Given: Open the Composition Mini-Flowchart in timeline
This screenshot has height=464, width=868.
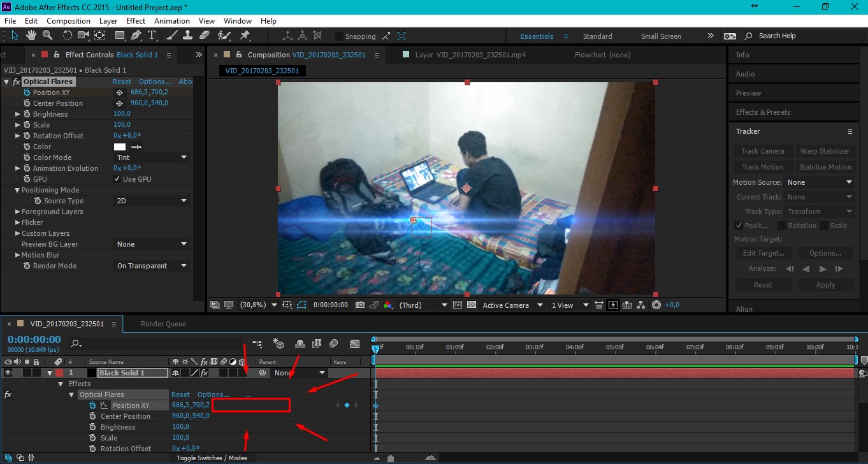Looking at the screenshot, I should tap(257, 344).
